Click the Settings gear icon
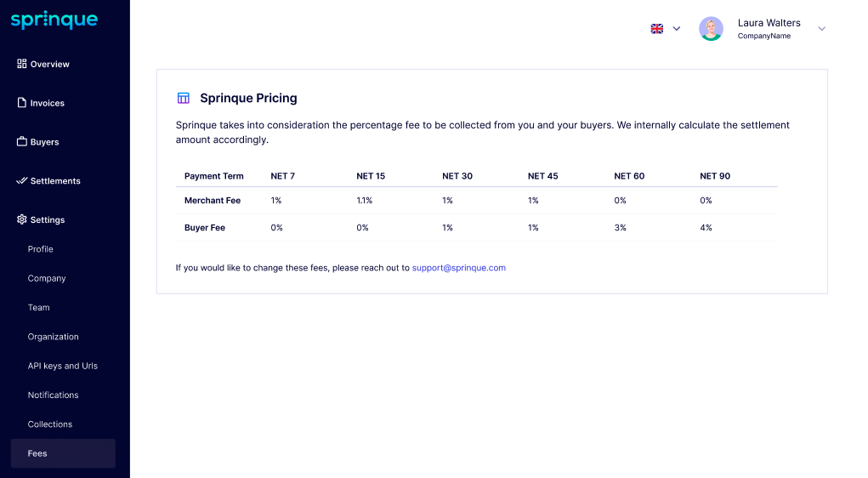Image resolution: width=868 pixels, height=478 pixels. click(x=22, y=219)
